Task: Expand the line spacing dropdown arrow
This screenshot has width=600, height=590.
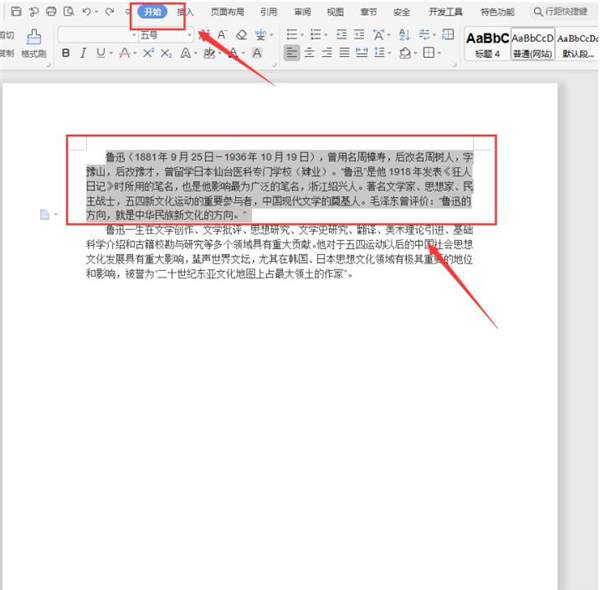Action: tap(390, 53)
